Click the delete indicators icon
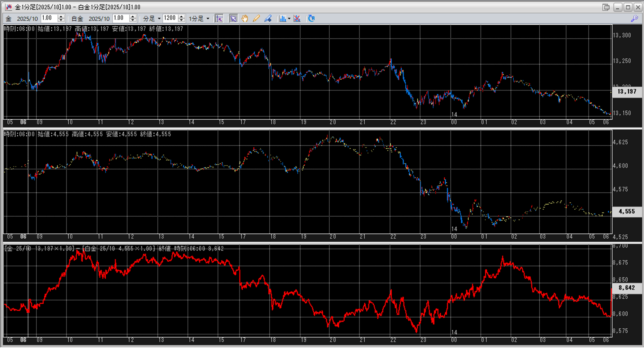This screenshot has height=348, width=644. coord(297,19)
